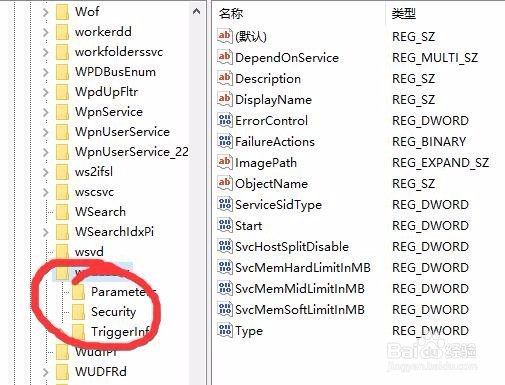Expand the WpnService key
Image resolution: width=505 pixels, height=385 pixels.
click(46, 112)
